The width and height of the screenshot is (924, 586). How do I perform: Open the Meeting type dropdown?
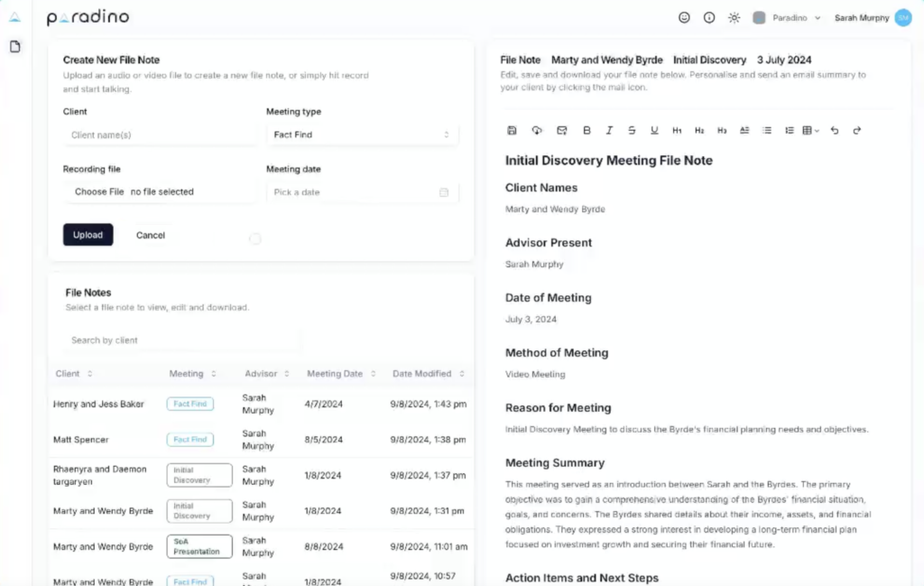point(362,135)
